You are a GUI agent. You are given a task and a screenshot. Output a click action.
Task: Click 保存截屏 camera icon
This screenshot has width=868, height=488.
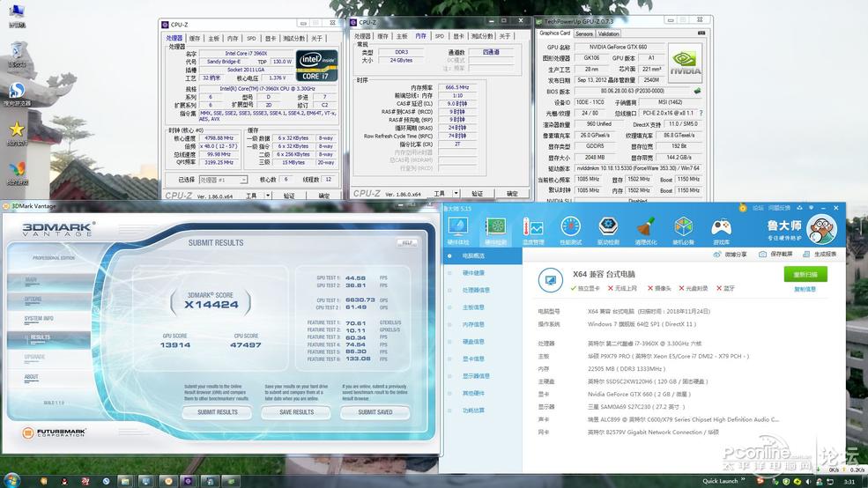[762, 254]
